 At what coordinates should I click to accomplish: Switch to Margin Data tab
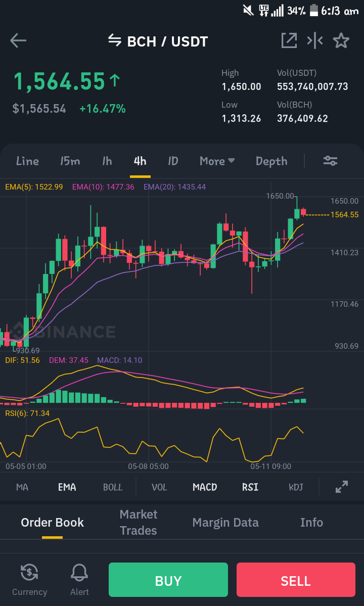pos(225,523)
